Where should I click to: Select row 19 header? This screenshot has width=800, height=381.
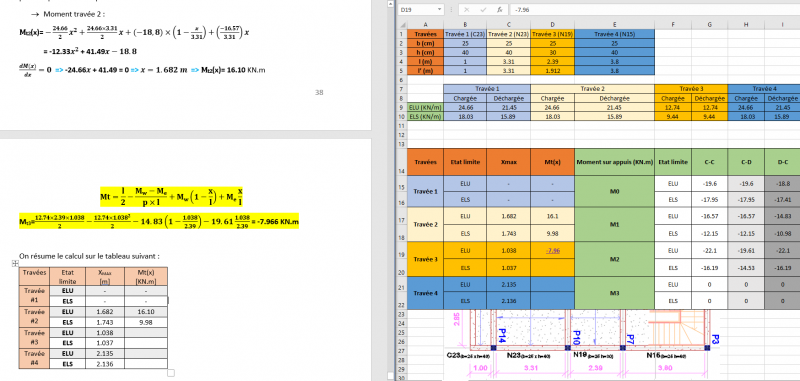pyautogui.click(x=403, y=250)
